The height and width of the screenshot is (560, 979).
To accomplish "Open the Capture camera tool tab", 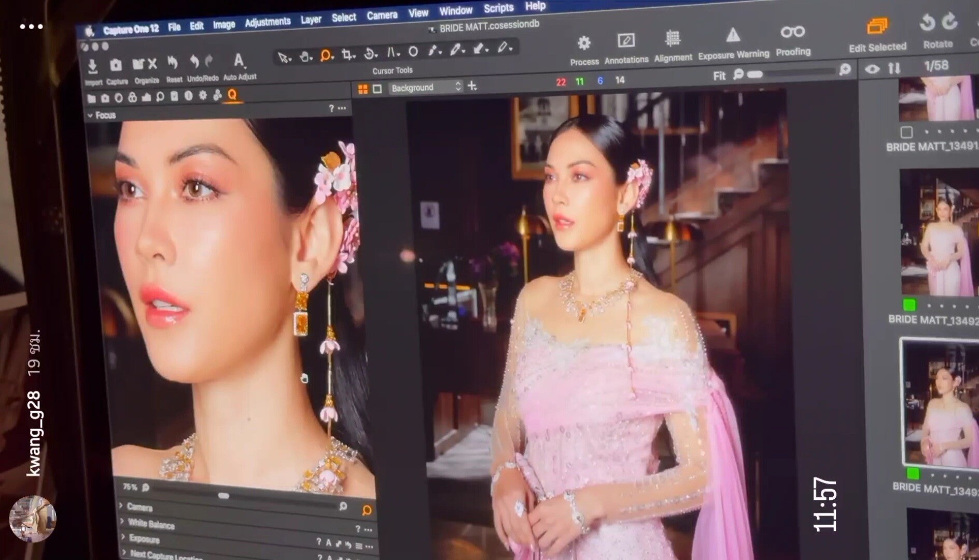I will pos(105,98).
